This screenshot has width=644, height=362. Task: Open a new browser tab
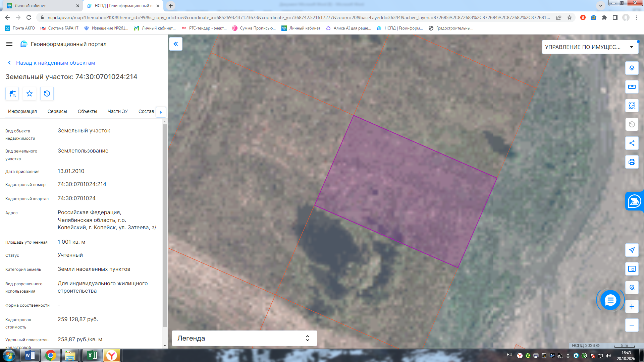click(171, 6)
